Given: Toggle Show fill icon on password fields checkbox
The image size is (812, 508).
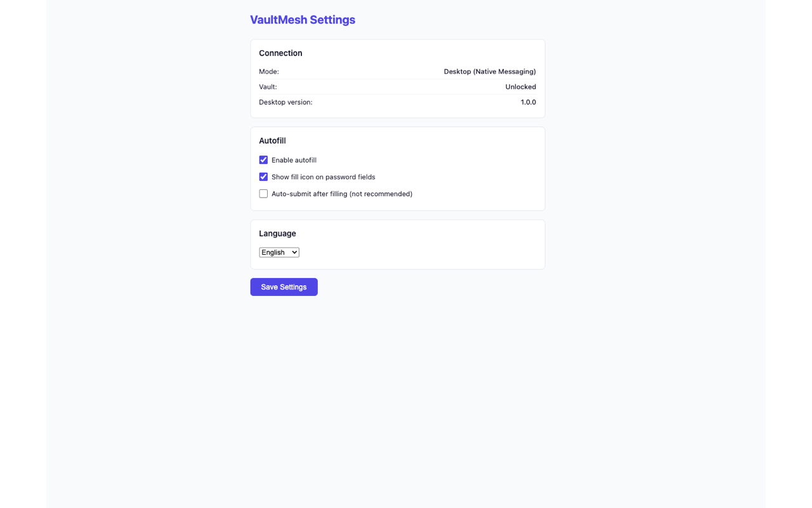Looking at the screenshot, I should click(x=263, y=177).
